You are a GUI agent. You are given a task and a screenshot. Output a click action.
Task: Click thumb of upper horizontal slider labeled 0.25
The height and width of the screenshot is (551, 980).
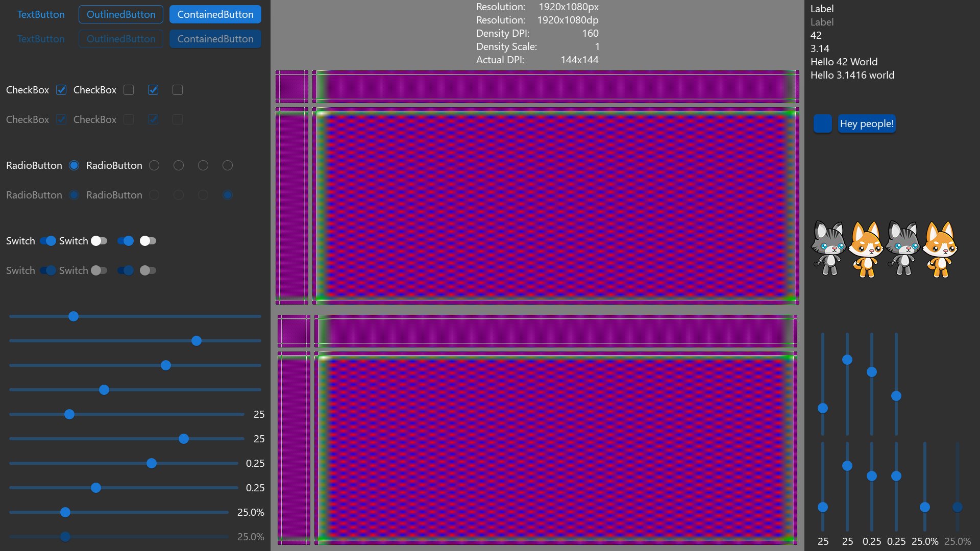pyautogui.click(x=152, y=463)
